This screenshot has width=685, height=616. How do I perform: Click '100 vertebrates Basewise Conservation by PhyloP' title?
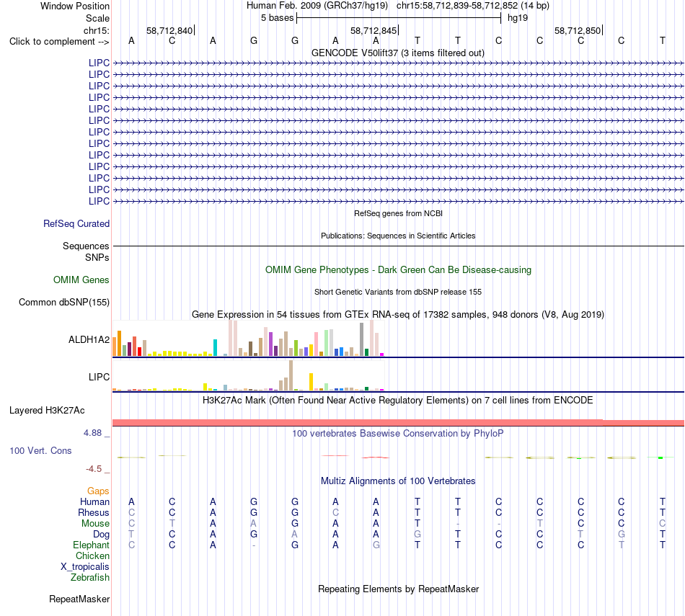[x=398, y=434]
